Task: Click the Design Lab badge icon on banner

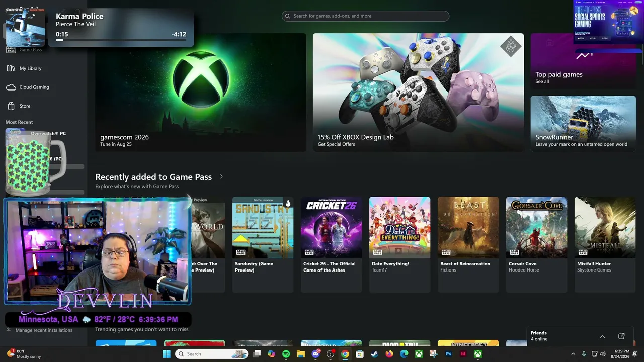Action: 511,47
